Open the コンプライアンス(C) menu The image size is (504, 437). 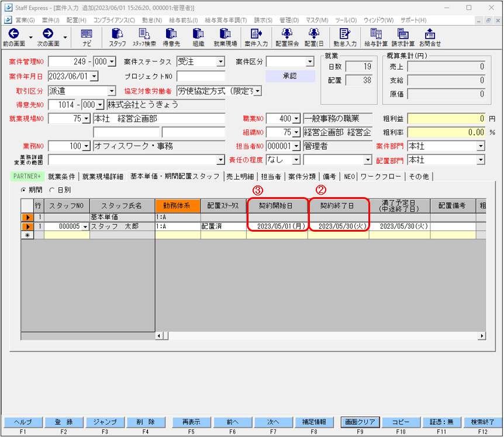point(114,20)
